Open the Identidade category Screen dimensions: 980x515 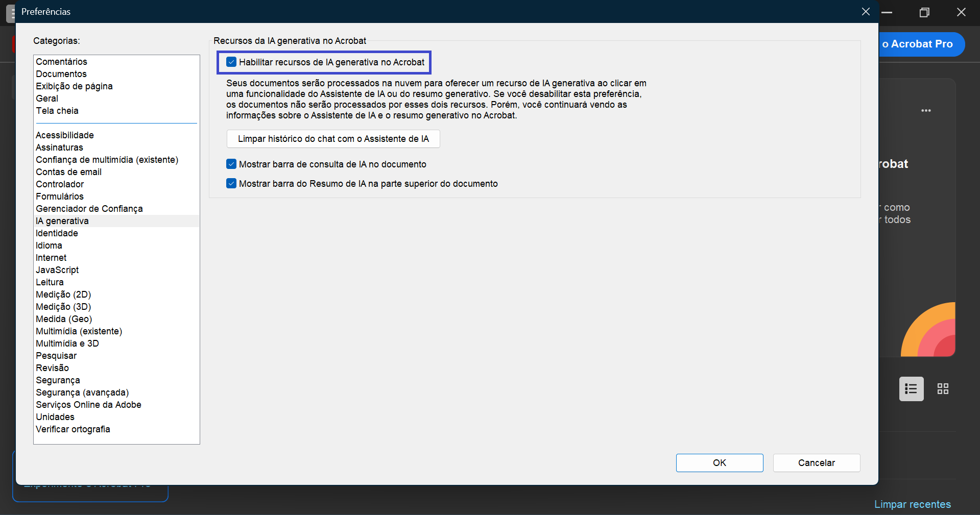pos(116,233)
